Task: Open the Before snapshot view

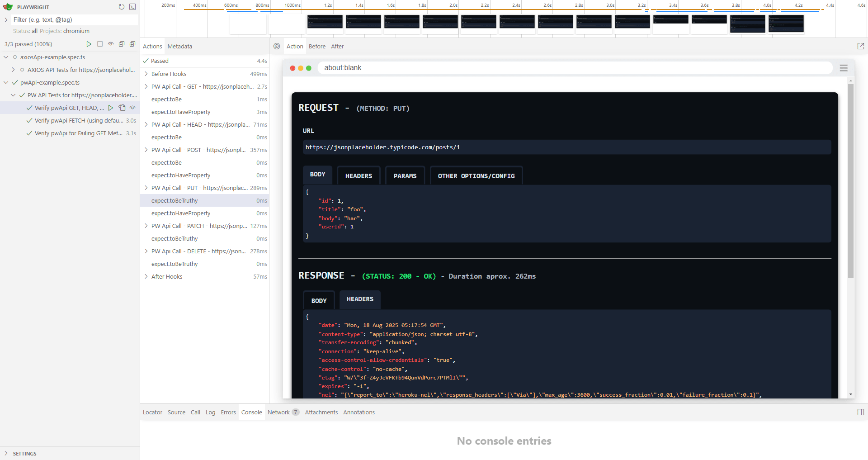Action: pyautogui.click(x=317, y=46)
